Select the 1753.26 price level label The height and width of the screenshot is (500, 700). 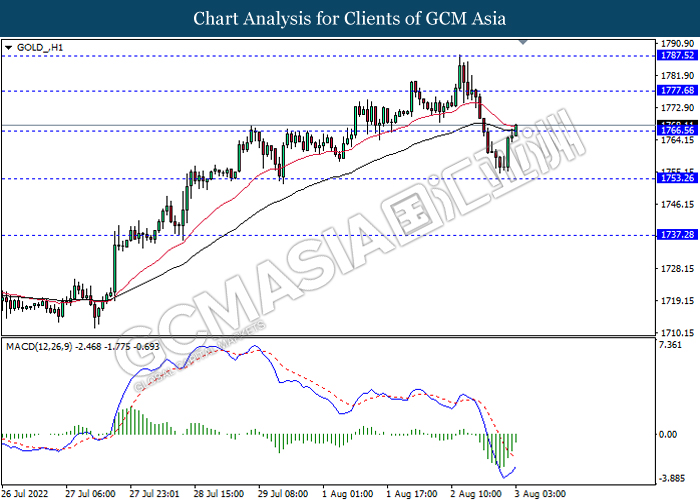[677, 178]
